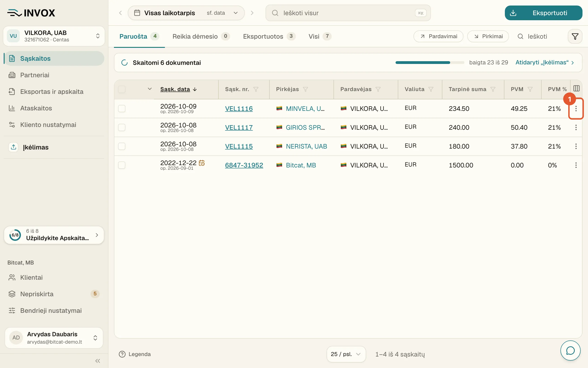Switch to the Visi tab

click(320, 37)
